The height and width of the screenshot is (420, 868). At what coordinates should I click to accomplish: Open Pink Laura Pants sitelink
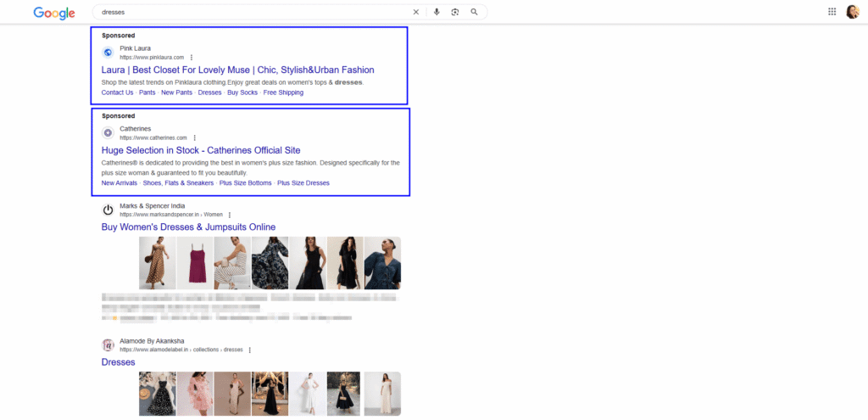coord(147,92)
